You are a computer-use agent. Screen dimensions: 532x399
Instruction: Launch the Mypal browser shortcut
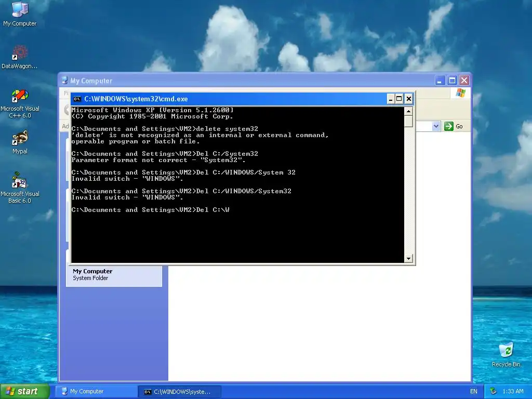[20, 142]
